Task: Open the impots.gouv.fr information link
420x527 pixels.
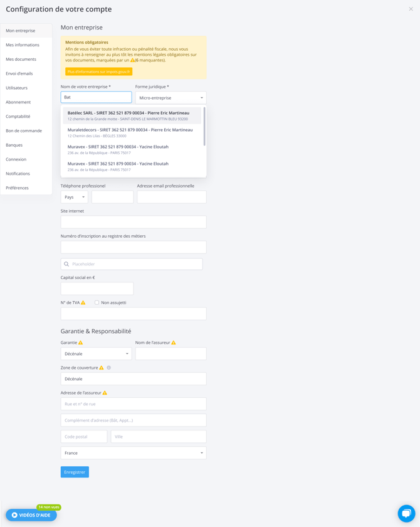Action: (98, 72)
